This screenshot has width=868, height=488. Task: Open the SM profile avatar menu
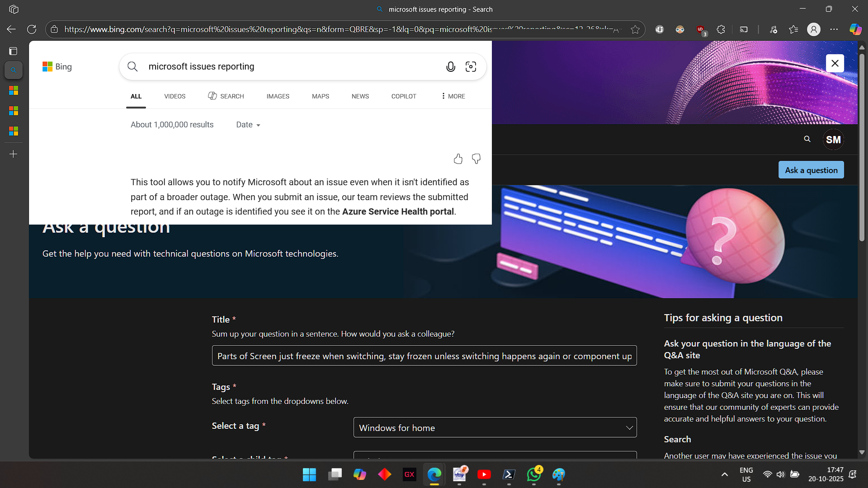[x=833, y=139]
